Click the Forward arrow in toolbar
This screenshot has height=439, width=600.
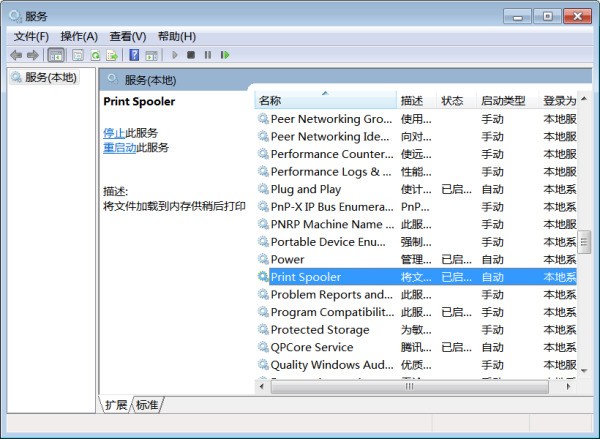click(x=33, y=55)
